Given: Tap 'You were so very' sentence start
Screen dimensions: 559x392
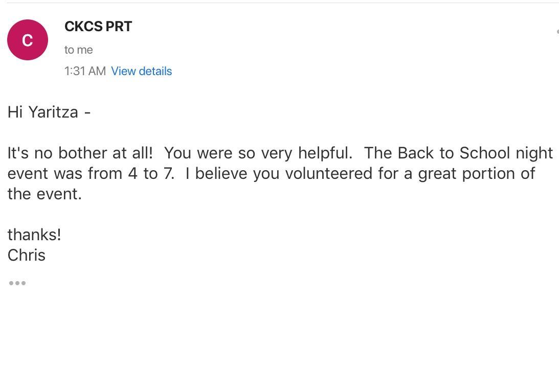Looking at the screenshot, I should click(228, 153).
